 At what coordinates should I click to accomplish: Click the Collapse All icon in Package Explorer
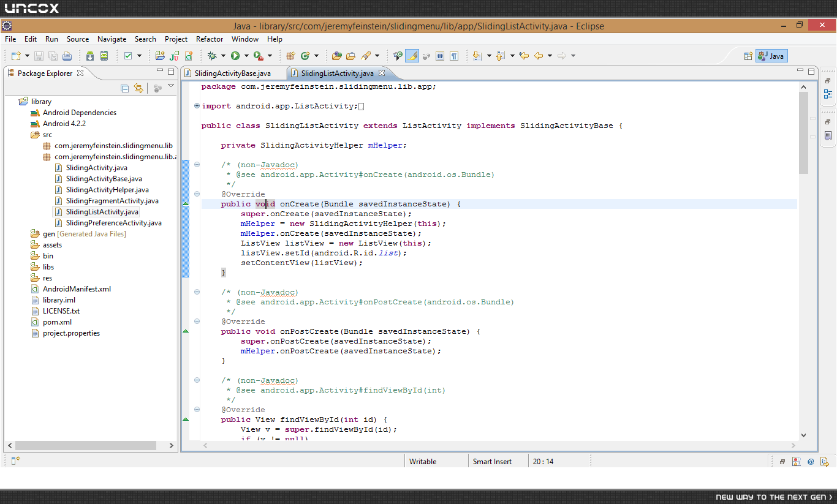pos(124,88)
